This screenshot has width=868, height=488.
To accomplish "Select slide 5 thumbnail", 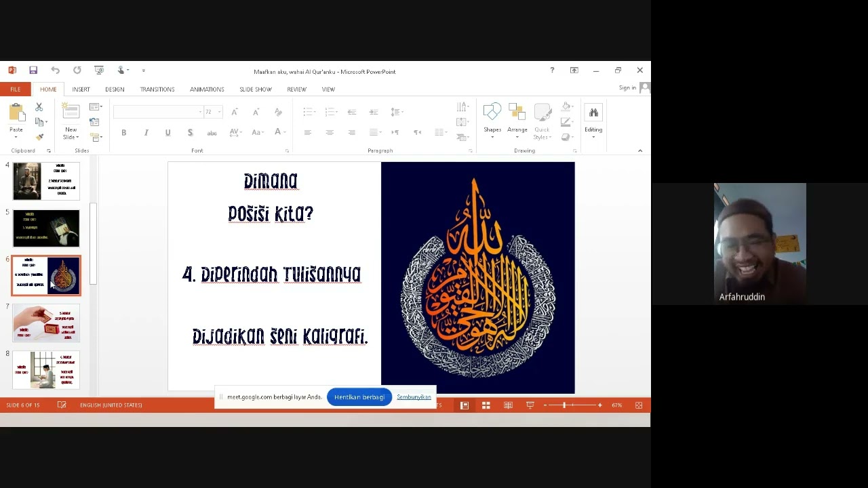I will pyautogui.click(x=46, y=228).
